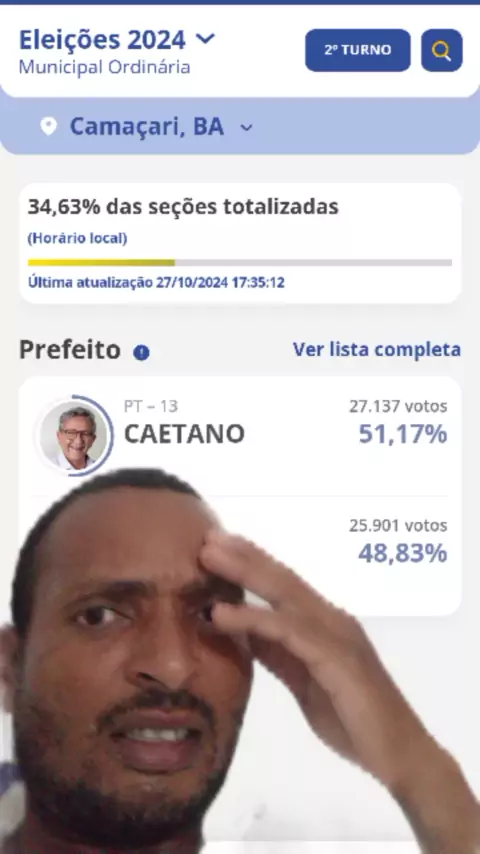Screen dimensions: 480x854
Task: Click the 25.901 votos count
Action: point(398,526)
